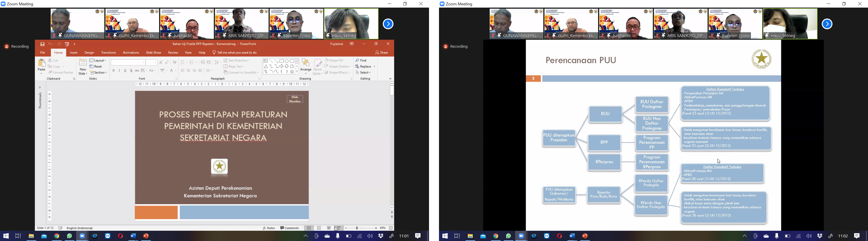Open the font name combo box

128,63
